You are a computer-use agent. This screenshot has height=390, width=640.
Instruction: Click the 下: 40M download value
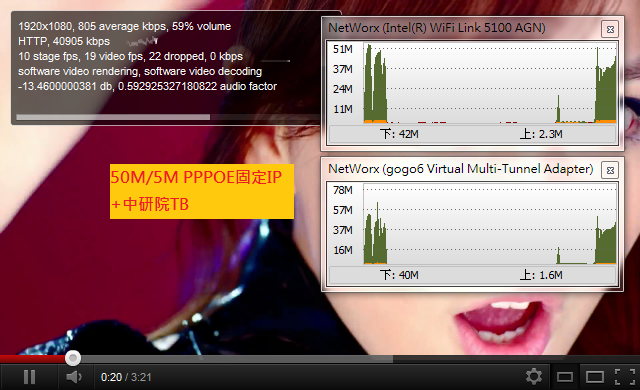click(x=399, y=275)
